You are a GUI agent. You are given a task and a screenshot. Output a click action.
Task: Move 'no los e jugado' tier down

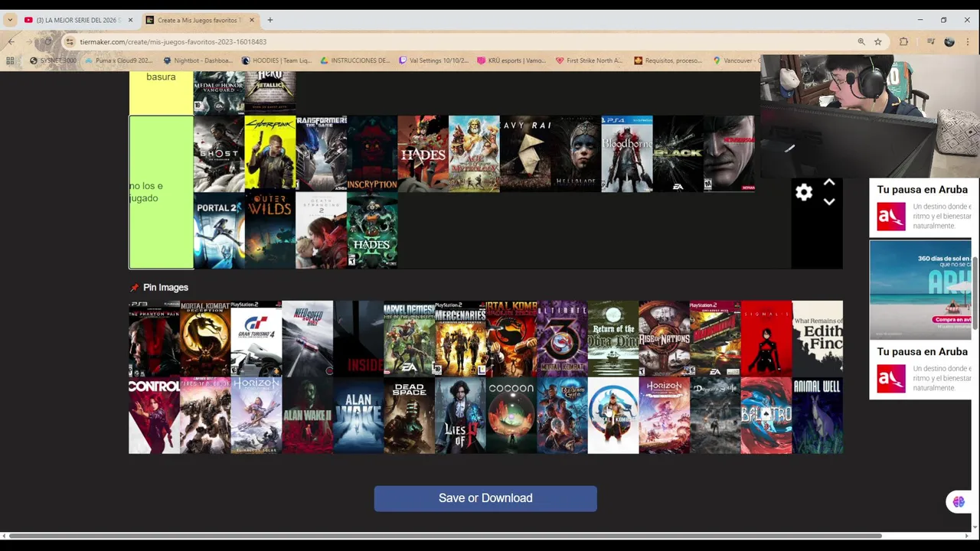coord(829,202)
